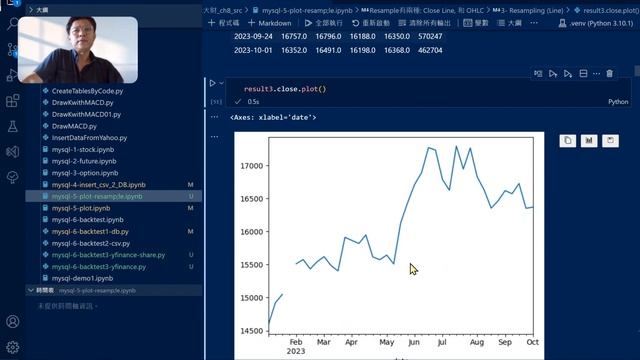Open output actions for Axes text

(214, 117)
